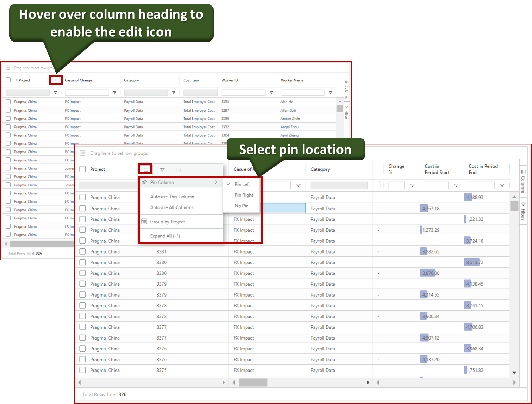Click filter funnel under Worker Name column
Screen dimensions: 532x404
(x=330, y=93)
